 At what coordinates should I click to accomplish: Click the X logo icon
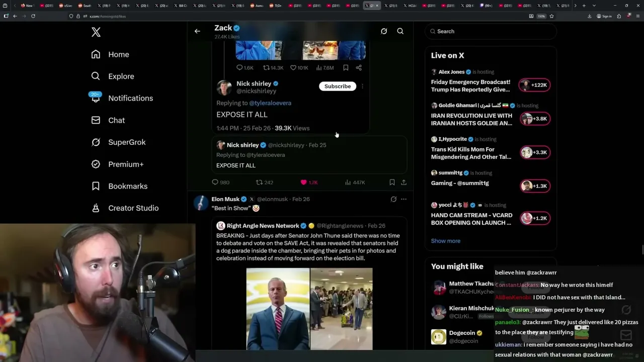coord(96,32)
